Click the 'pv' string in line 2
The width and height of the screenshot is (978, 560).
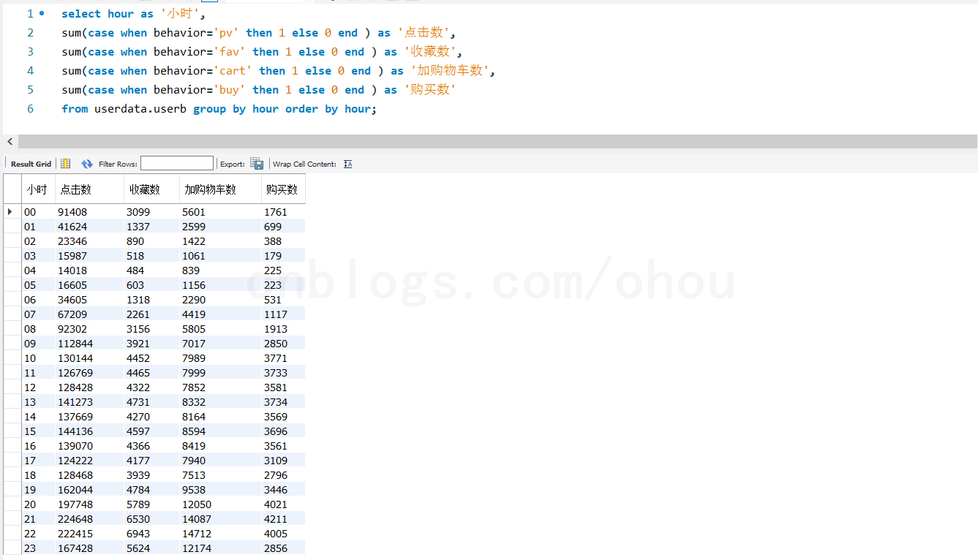point(226,32)
